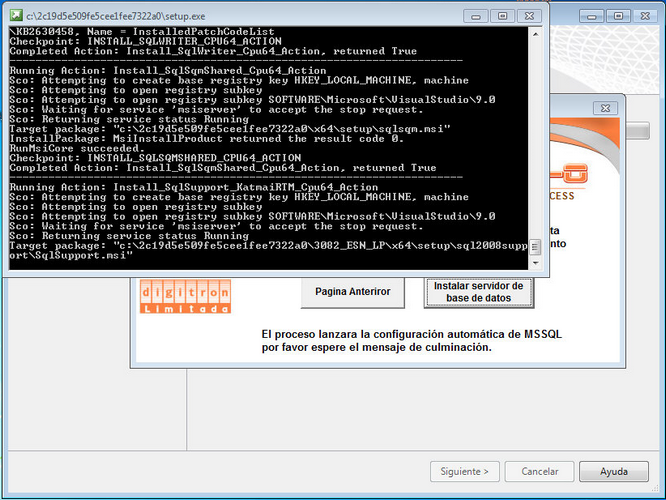This screenshot has height=500, width=666.
Task: Click the Cancelar button
Action: [x=539, y=472]
